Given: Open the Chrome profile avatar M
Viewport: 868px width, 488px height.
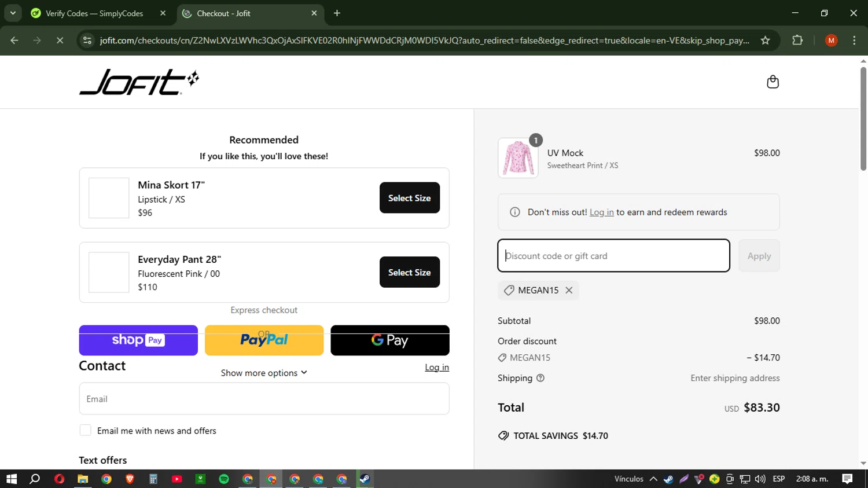Looking at the screenshot, I should [x=831, y=41].
